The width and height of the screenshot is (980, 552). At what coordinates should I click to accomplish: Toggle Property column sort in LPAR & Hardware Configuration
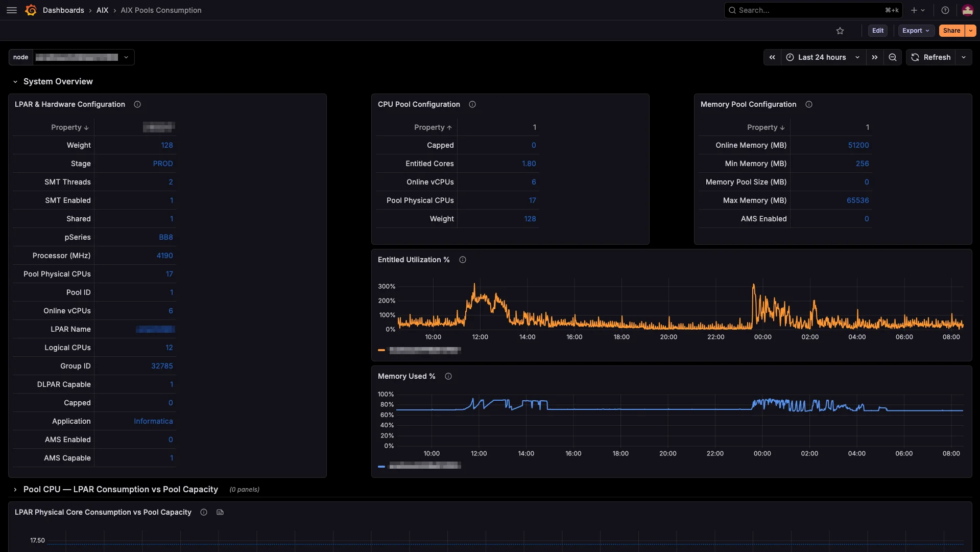click(70, 127)
